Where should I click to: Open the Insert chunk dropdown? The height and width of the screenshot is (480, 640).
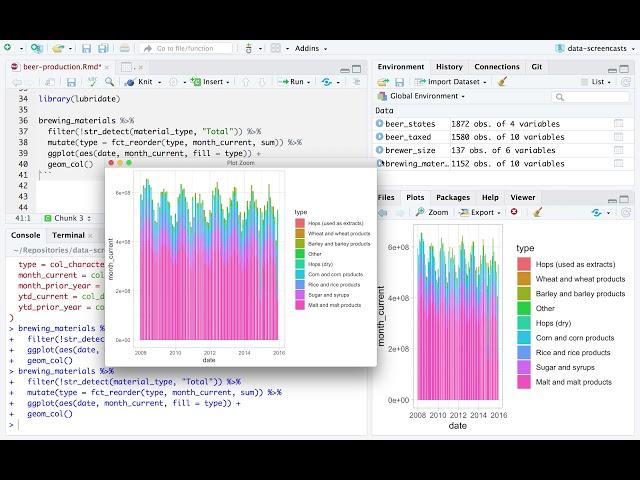coord(210,82)
